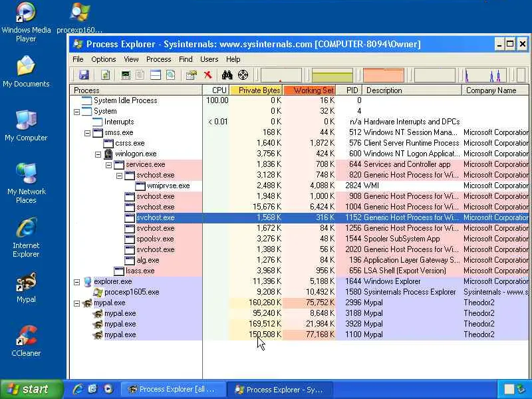
Task: Click the Save toolbar icon
Action: pos(84,75)
